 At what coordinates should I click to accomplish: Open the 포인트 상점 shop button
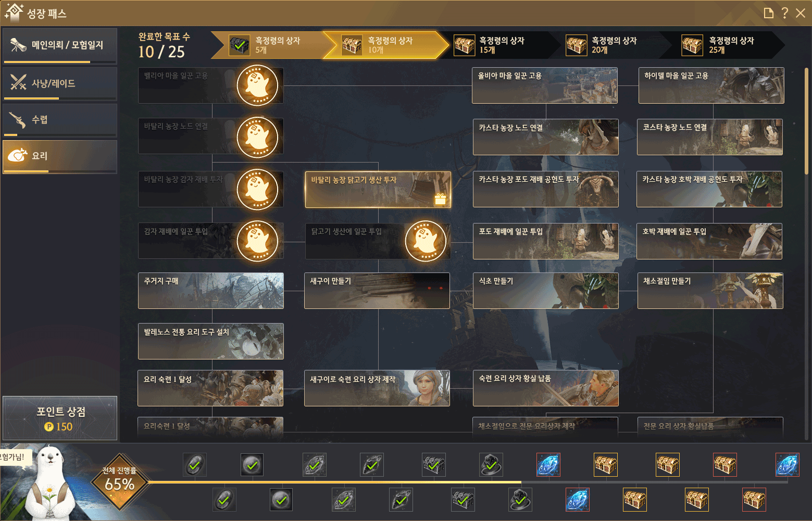tap(60, 418)
